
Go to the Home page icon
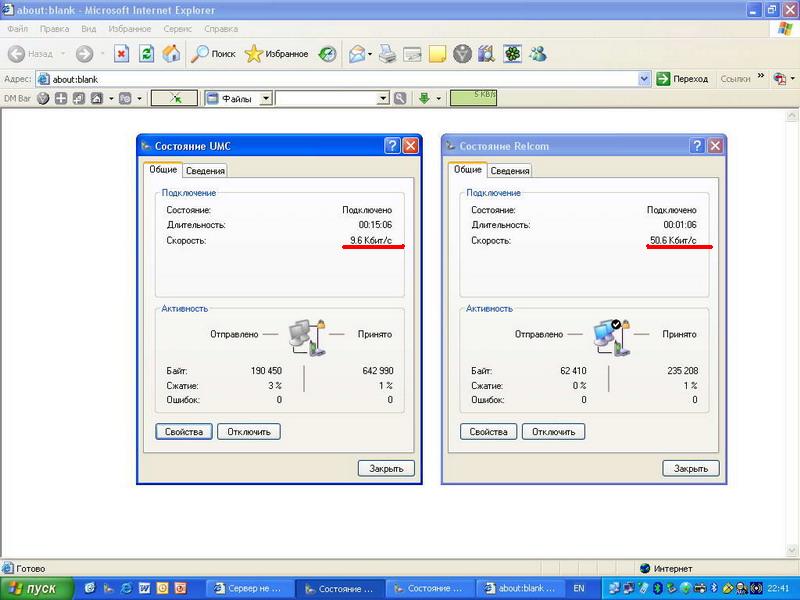pos(171,54)
